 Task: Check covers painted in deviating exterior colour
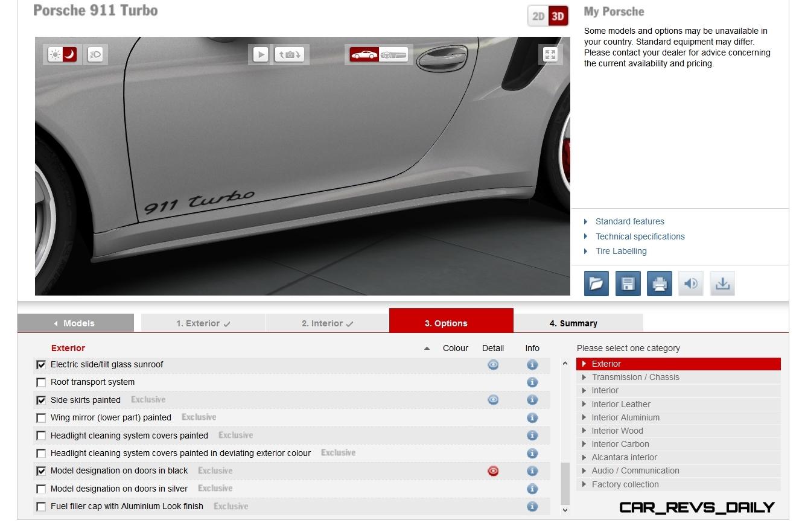(41, 454)
